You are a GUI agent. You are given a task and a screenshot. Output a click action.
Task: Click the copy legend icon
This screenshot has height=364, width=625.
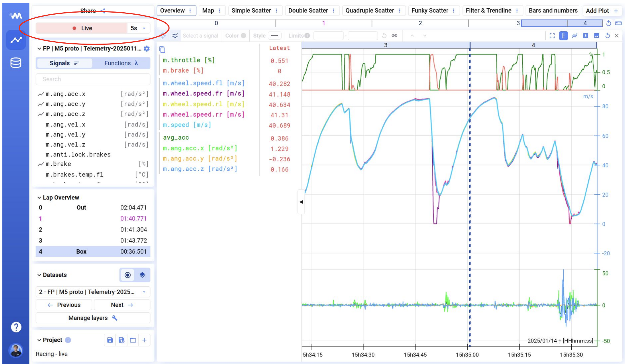pos(162,50)
